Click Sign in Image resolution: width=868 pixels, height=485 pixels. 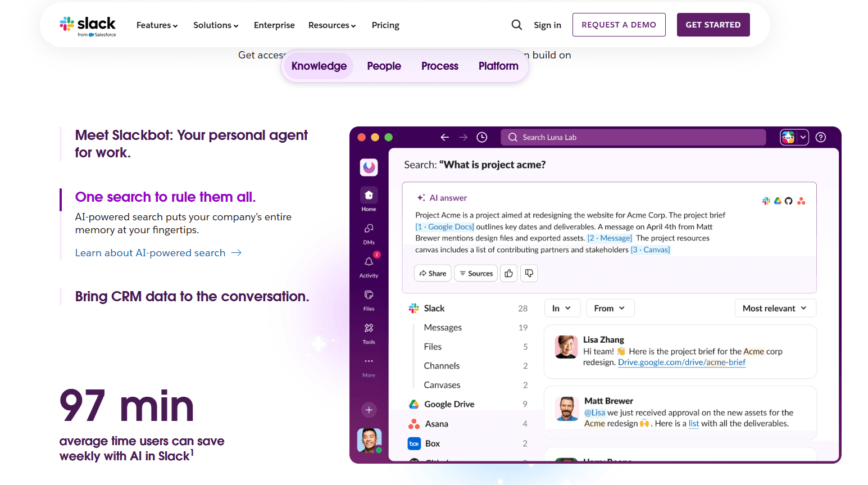[548, 25]
